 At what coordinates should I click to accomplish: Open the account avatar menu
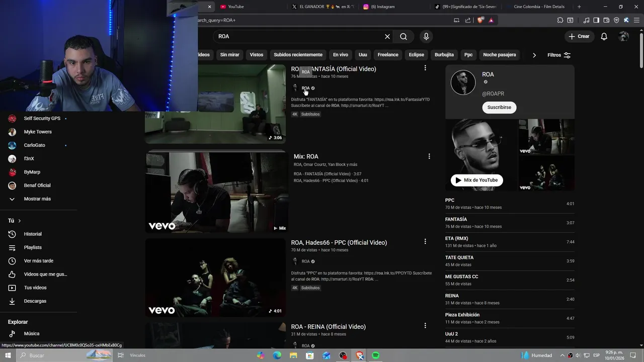(624, 36)
